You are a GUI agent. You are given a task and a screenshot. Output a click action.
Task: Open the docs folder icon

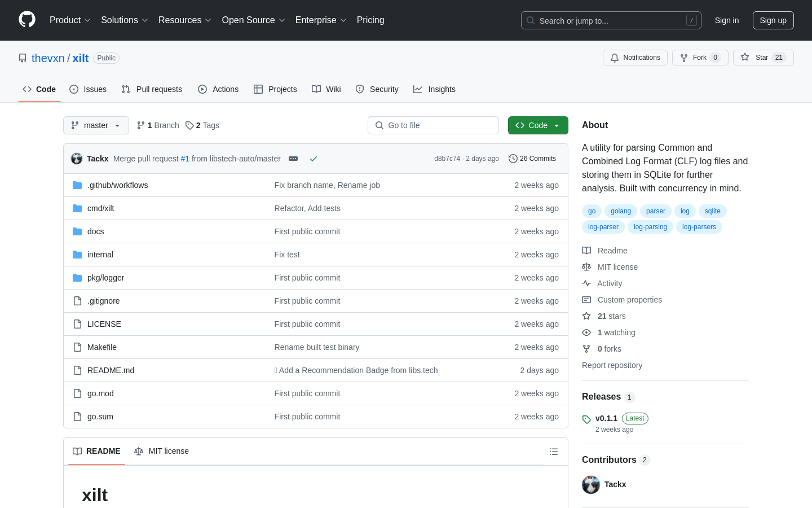(77, 231)
